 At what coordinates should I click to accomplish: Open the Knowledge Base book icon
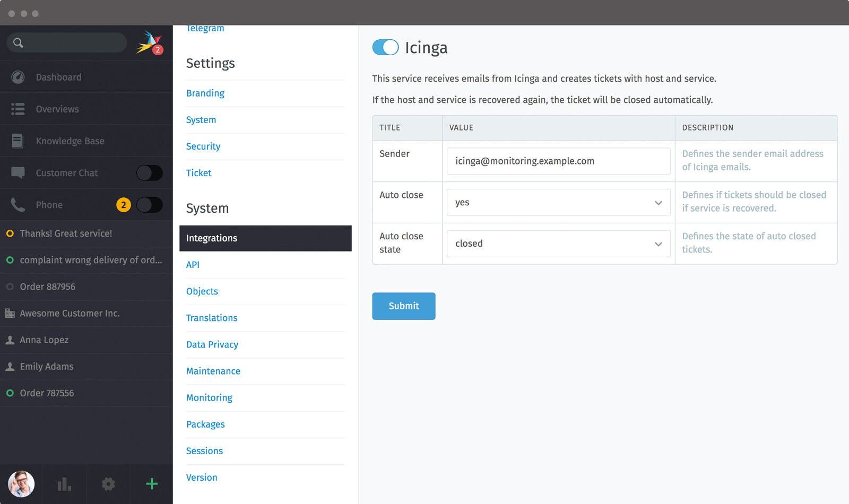coord(18,141)
